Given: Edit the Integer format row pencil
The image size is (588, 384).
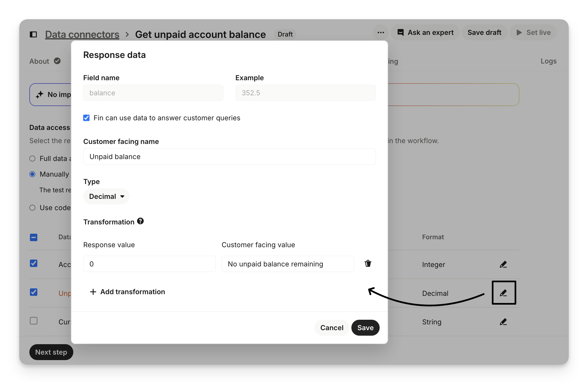Looking at the screenshot, I should pyautogui.click(x=503, y=265).
